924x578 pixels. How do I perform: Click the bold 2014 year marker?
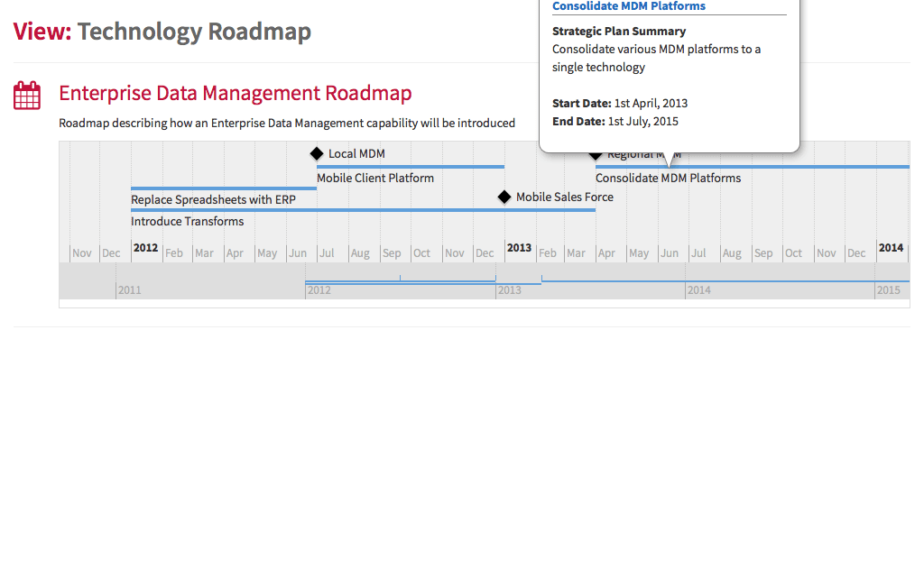coord(891,248)
